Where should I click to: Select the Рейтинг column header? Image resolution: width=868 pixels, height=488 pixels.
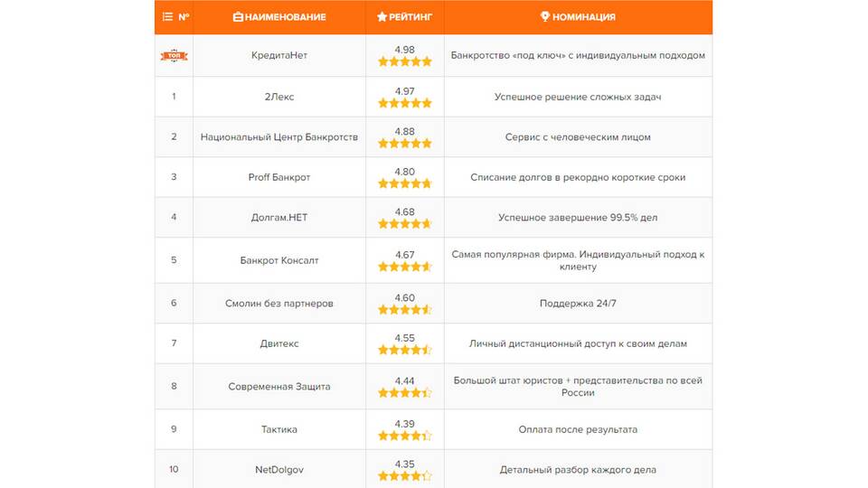tap(405, 16)
